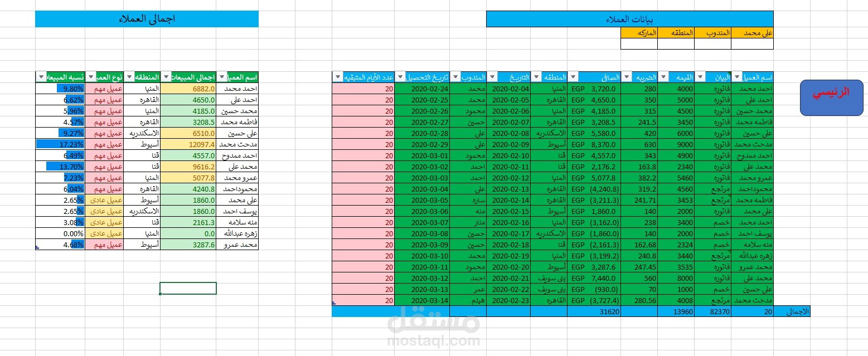
Task: Select the collection date 2020-03-14
Action: [x=422, y=300]
